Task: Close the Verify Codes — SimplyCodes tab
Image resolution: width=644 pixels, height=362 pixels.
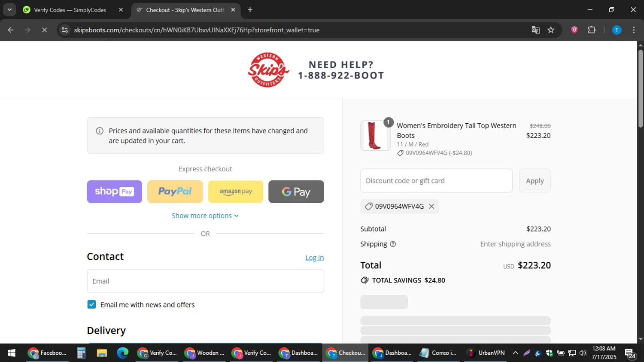Action: [x=121, y=10]
